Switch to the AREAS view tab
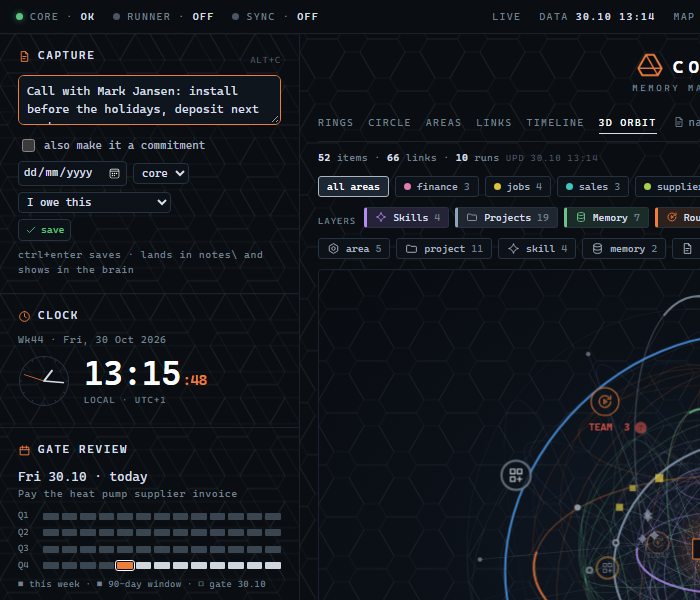The image size is (700, 600). pyautogui.click(x=443, y=123)
